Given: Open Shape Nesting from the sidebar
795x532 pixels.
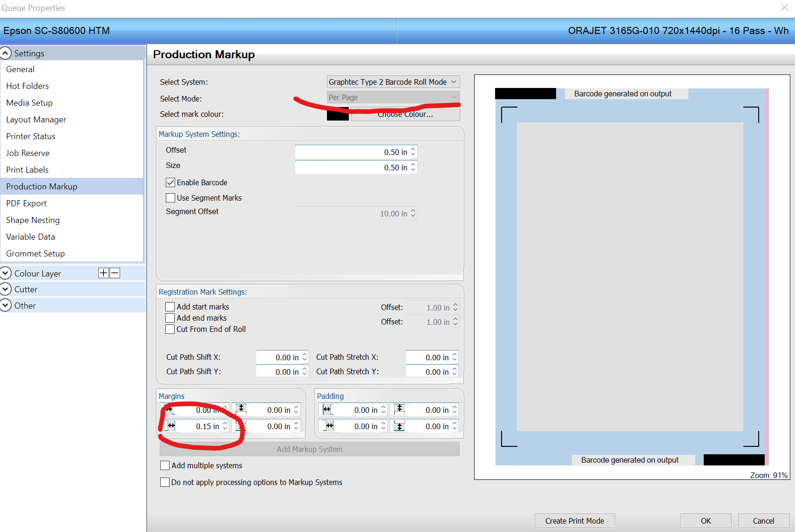Looking at the screenshot, I should click(x=33, y=220).
